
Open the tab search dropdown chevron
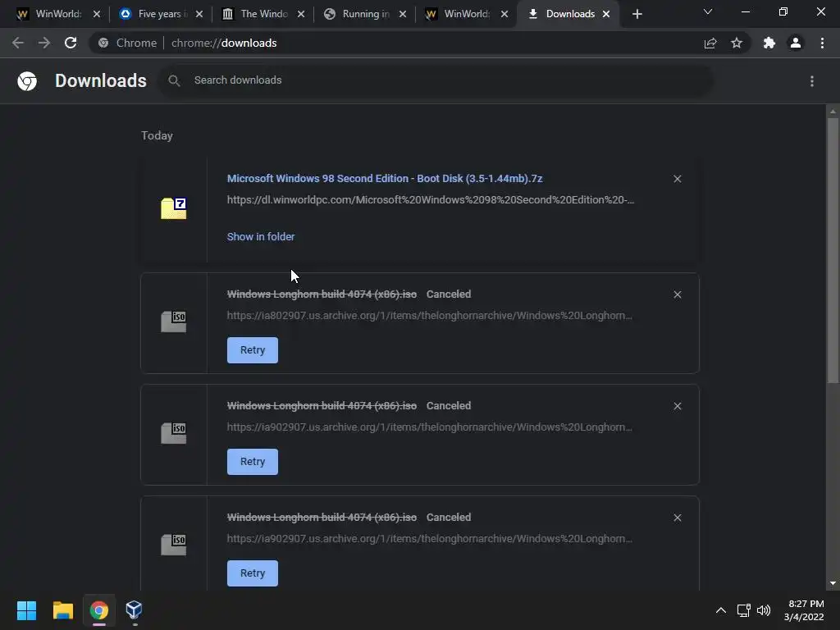pos(708,11)
